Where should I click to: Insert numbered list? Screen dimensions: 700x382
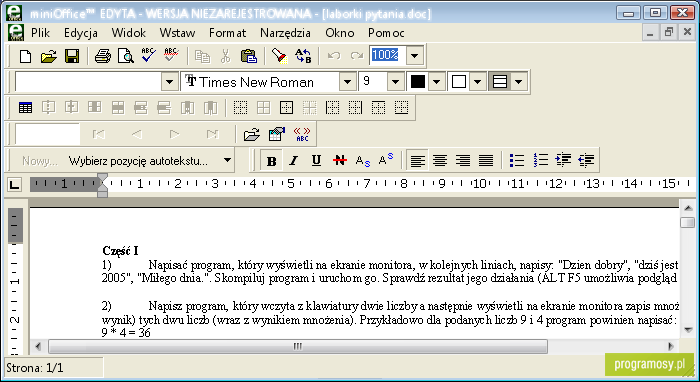pyautogui.click(x=540, y=160)
